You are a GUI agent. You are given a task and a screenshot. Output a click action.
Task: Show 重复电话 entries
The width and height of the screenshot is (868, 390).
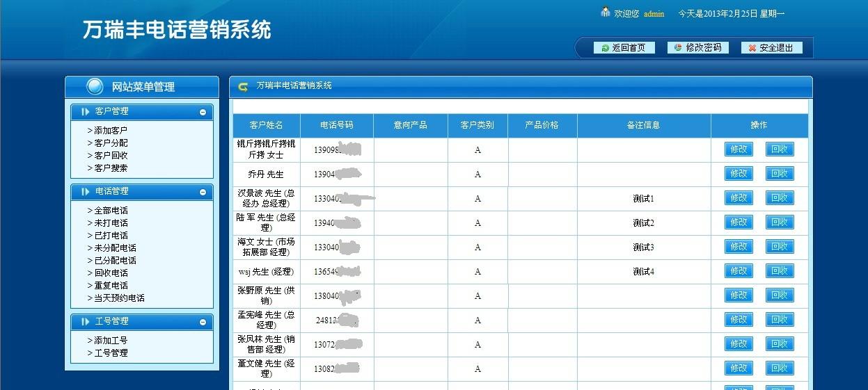tap(111, 286)
